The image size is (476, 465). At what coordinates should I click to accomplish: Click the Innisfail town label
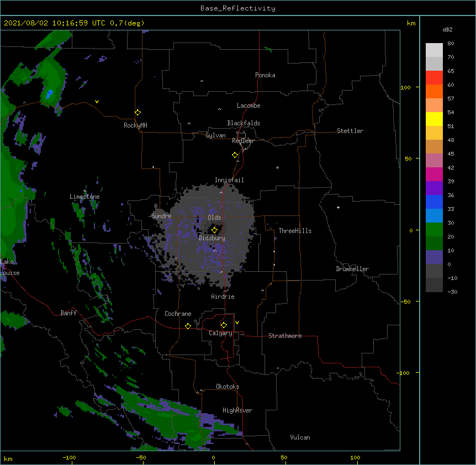[x=229, y=180]
